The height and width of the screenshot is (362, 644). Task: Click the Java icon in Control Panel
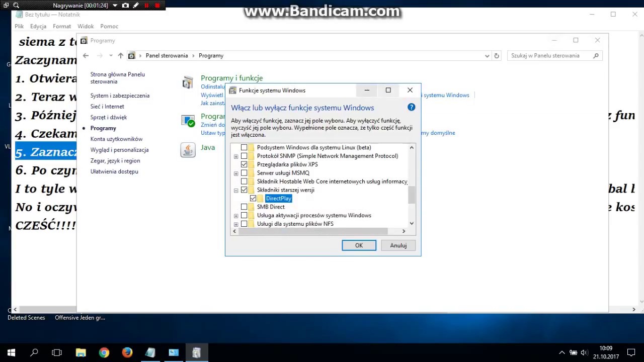pos(188,150)
